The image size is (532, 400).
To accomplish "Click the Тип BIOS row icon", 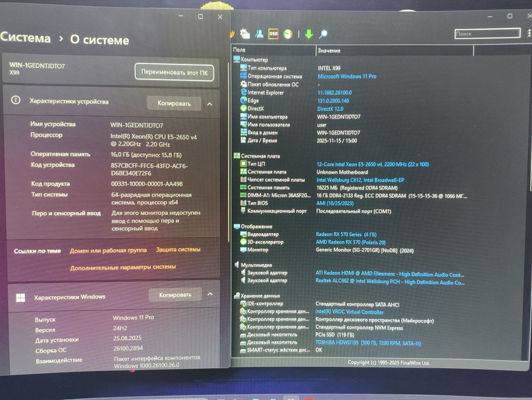I will click(243, 203).
